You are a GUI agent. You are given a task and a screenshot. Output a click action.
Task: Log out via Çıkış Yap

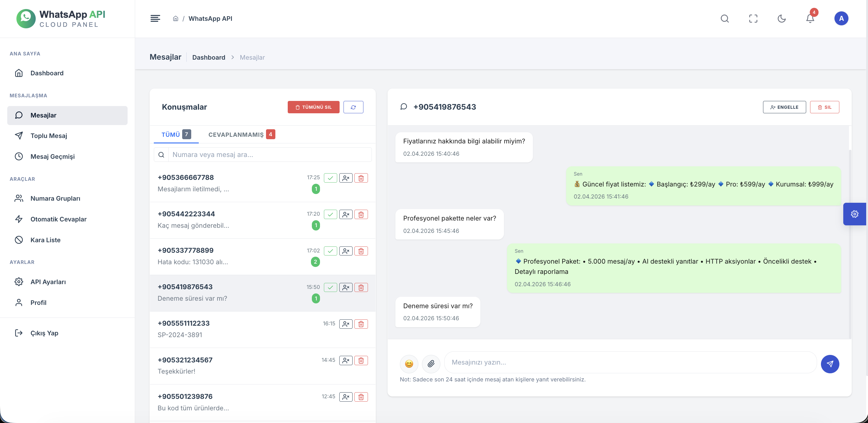click(67, 333)
